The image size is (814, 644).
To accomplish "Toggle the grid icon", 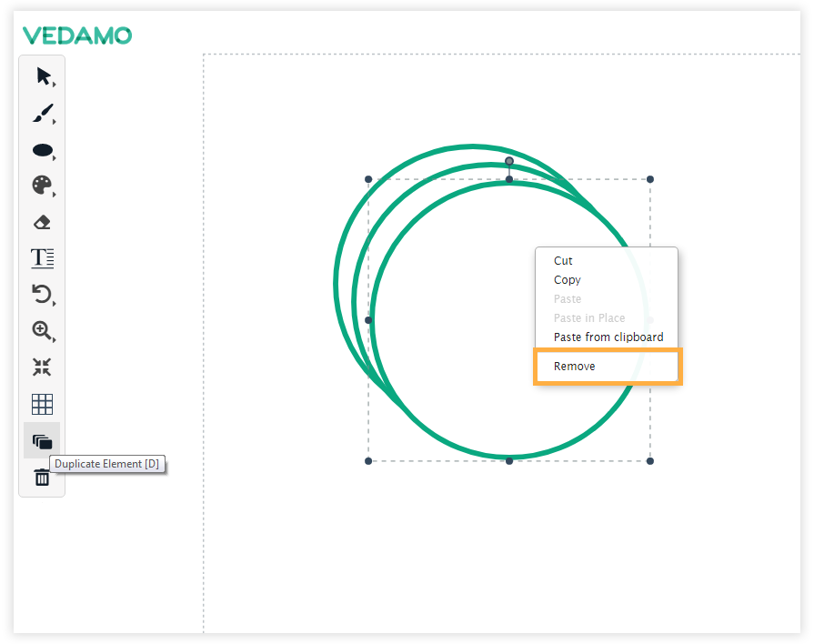I will click(42, 404).
